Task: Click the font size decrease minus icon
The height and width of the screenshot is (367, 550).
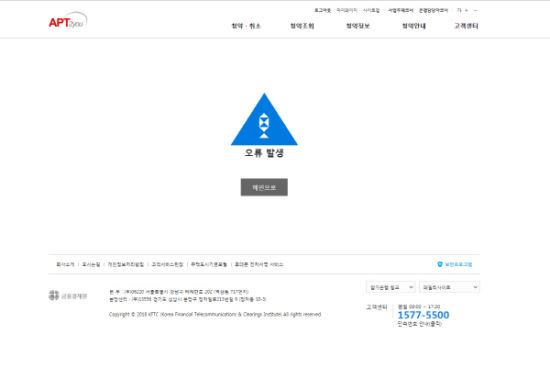Action: (476, 11)
